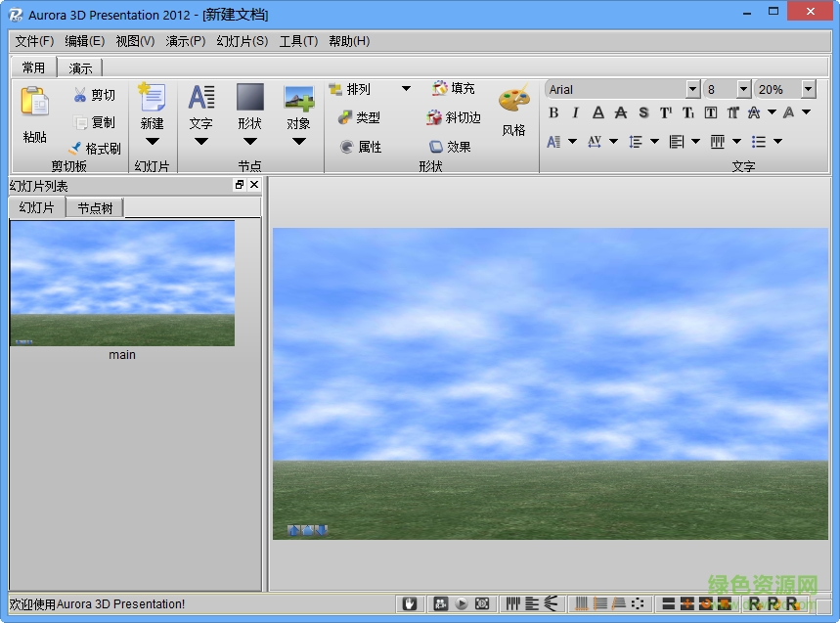
Task: Switch to the 节点树 panel tab
Action: [x=94, y=207]
